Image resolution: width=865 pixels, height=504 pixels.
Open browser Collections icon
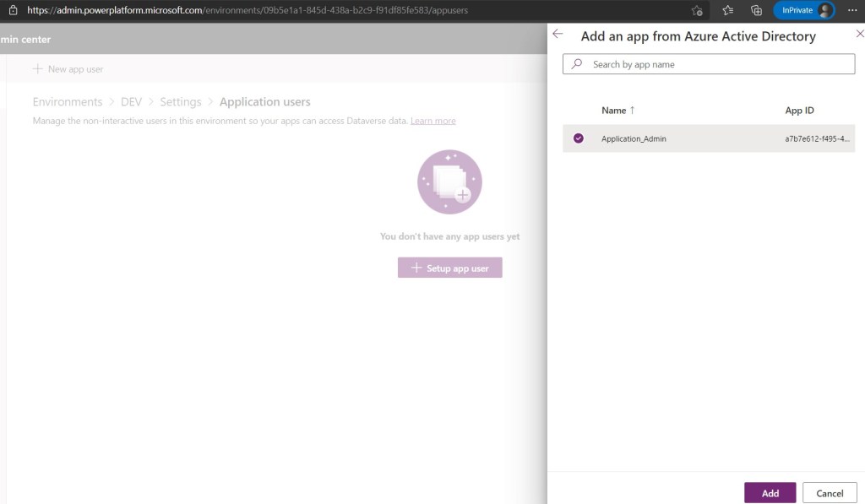[756, 10]
